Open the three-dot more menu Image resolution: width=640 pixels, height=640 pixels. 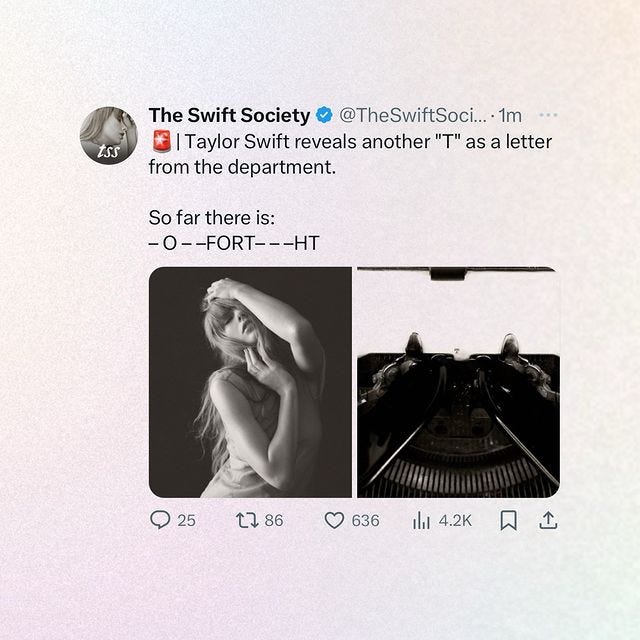(548, 115)
